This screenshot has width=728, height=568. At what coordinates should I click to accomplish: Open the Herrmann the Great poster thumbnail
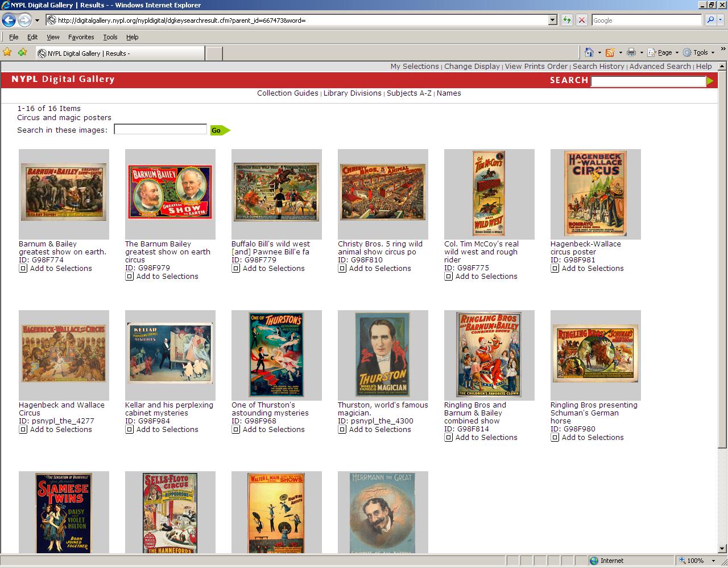click(383, 512)
